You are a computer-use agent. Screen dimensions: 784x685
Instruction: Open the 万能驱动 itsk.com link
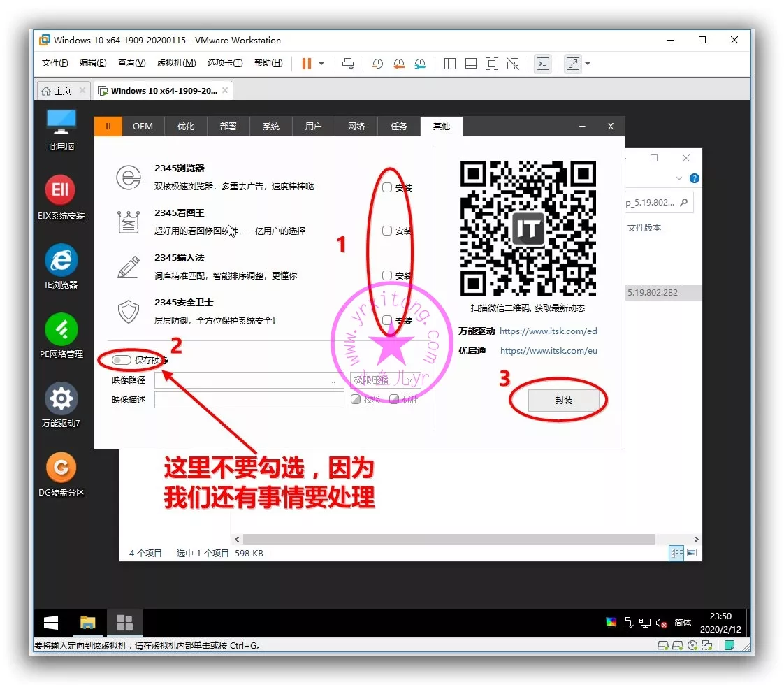pos(548,331)
